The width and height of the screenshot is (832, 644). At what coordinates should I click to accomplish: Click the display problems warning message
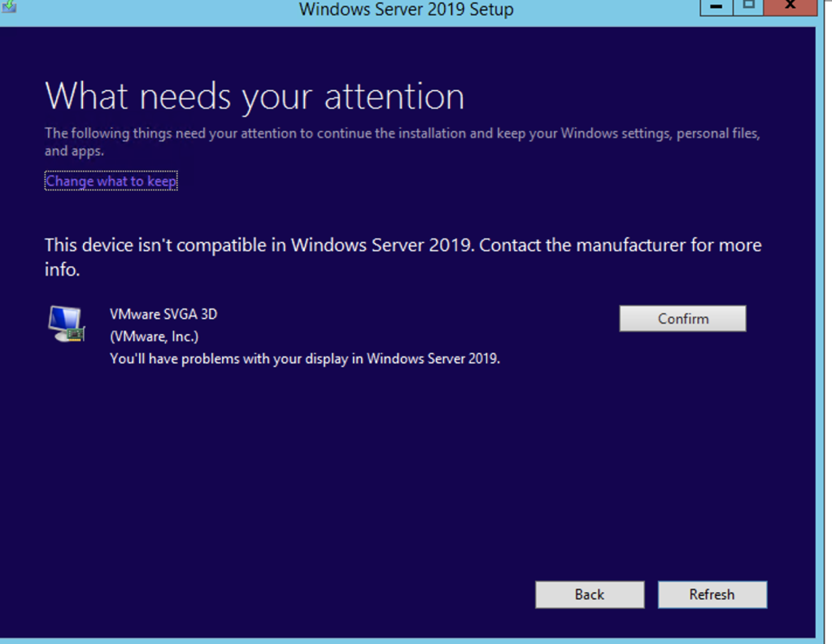pyautogui.click(x=304, y=359)
